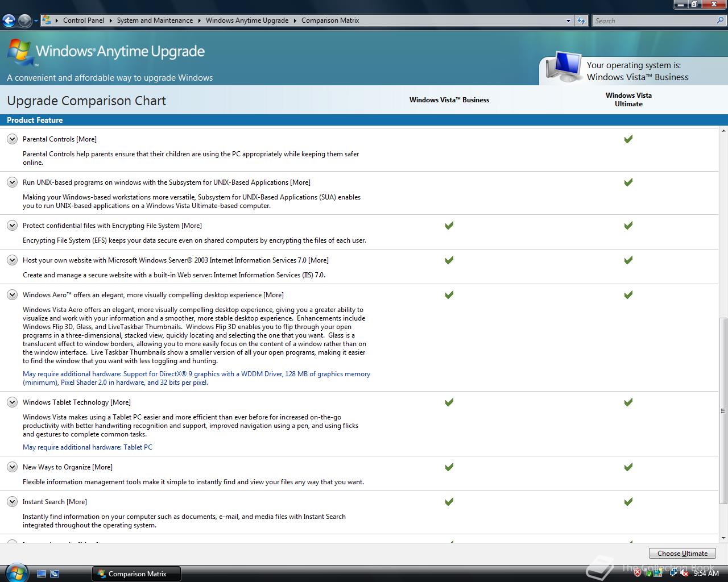Click the computer monitor operating system icon
The image size is (728, 582).
(x=564, y=67)
